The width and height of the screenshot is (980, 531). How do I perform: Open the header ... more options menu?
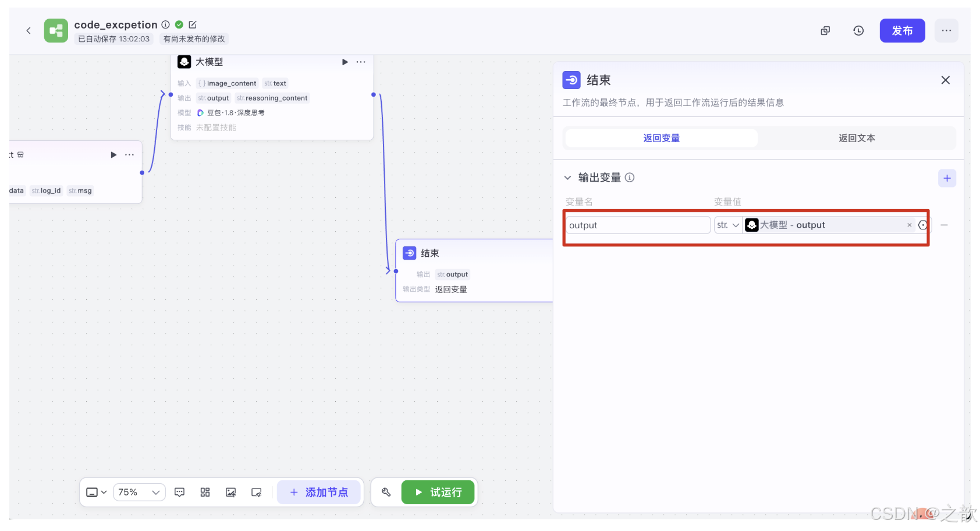coord(946,30)
